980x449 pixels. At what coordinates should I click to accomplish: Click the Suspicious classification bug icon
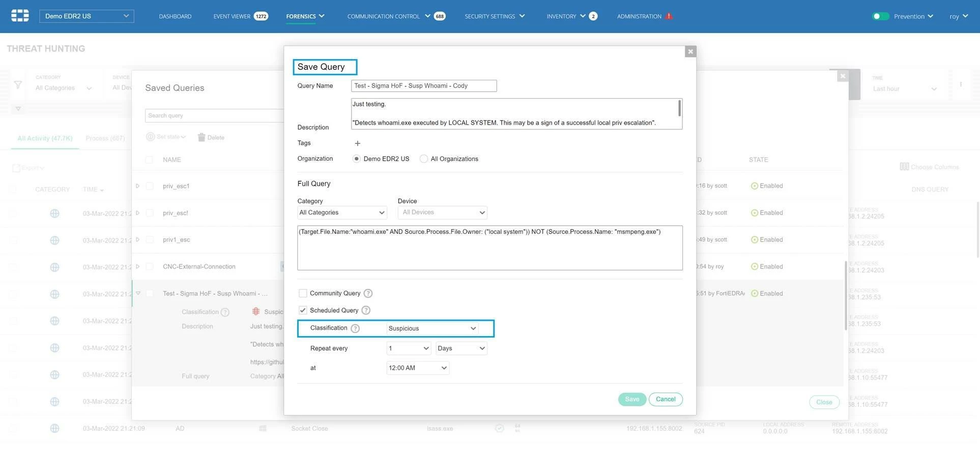[256, 311]
